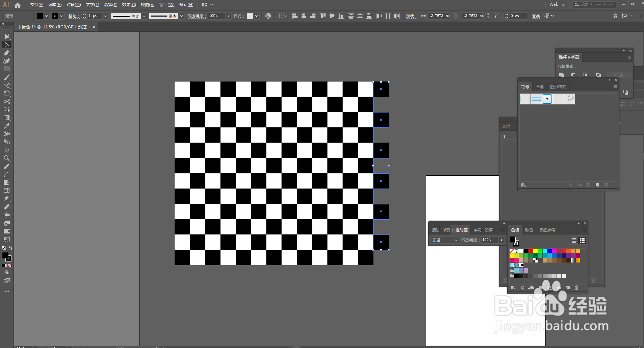Click Delete Swatch trash icon
Image resolution: width=644 pixels, height=348 pixels.
pos(577,288)
